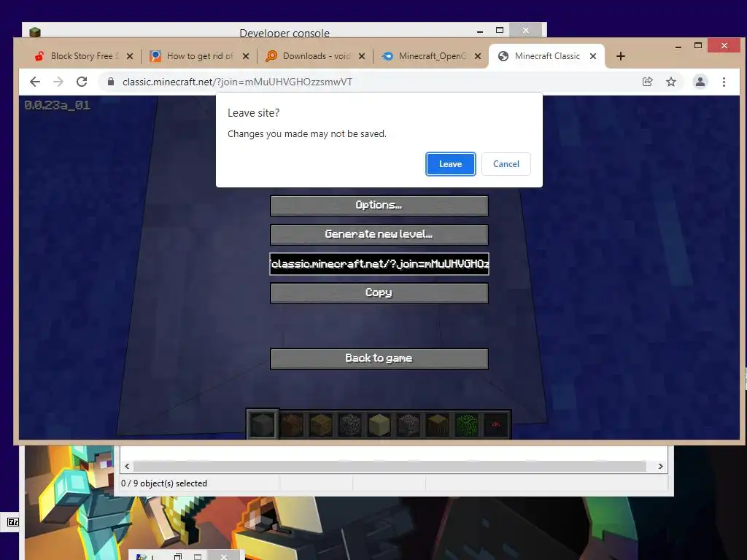Minimize the Developer console window
This screenshot has width=747, height=560.
480,31
